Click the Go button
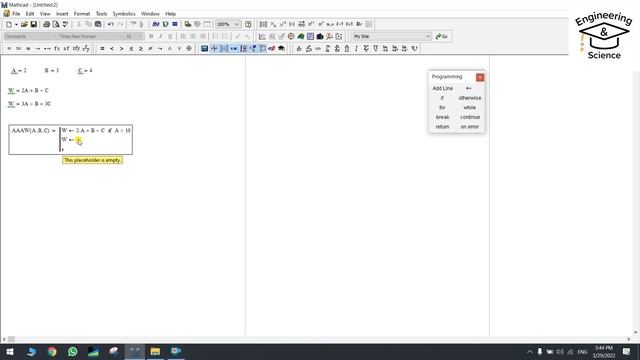This screenshot has width=640, height=360. coord(442,36)
